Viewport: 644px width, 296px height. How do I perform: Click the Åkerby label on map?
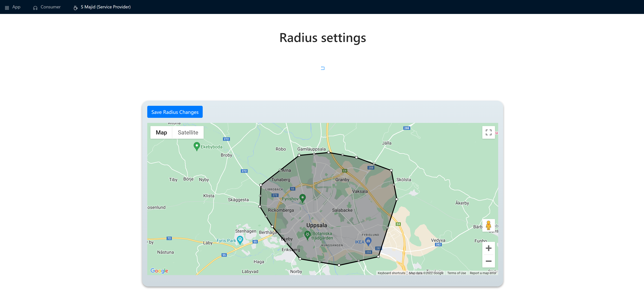pyautogui.click(x=462, y=203)
